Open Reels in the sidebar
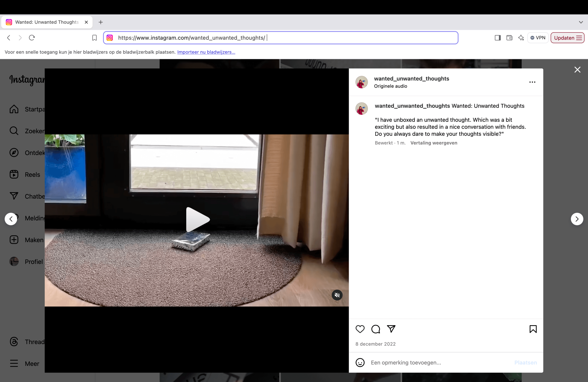 [x=25, y=174]
